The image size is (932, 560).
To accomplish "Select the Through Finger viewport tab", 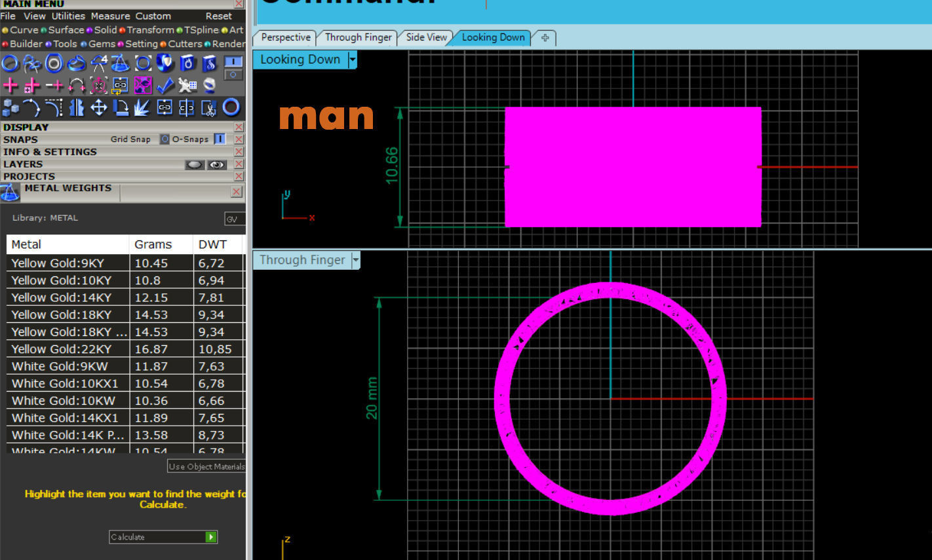I will (x=358, y=37).
